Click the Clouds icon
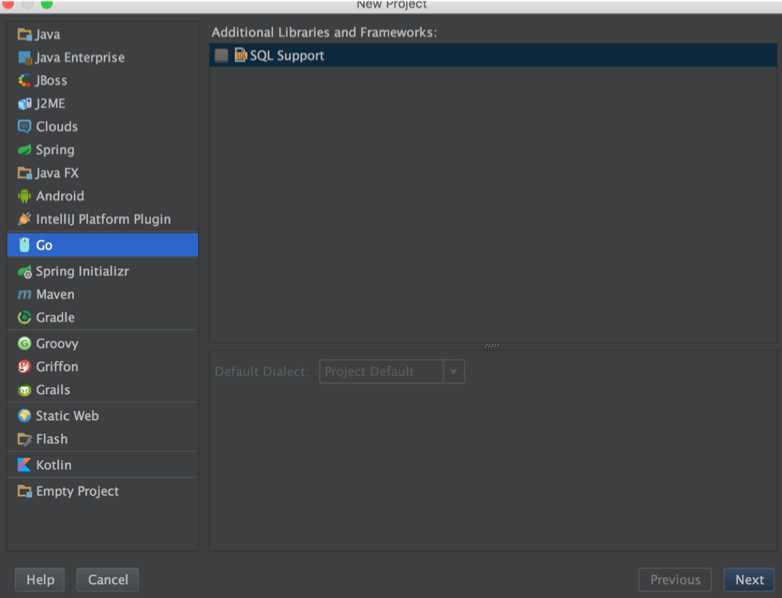 click(24, 126)
